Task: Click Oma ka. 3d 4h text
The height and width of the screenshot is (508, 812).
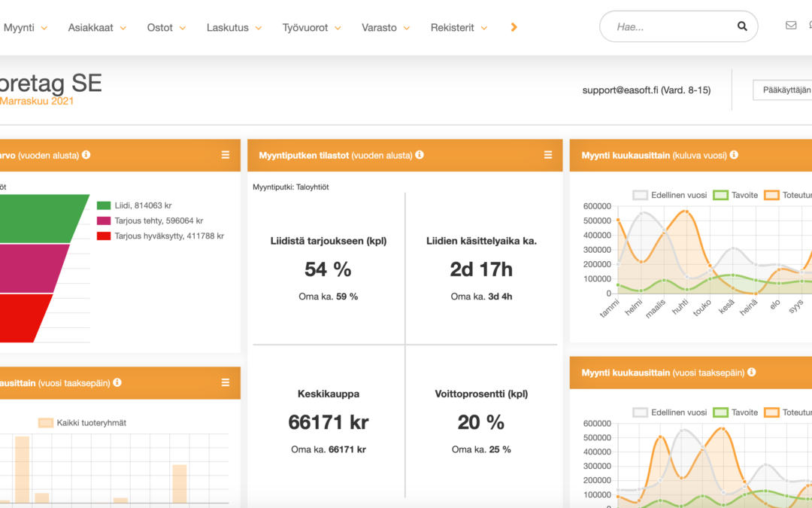Action: tap(481, 297)
